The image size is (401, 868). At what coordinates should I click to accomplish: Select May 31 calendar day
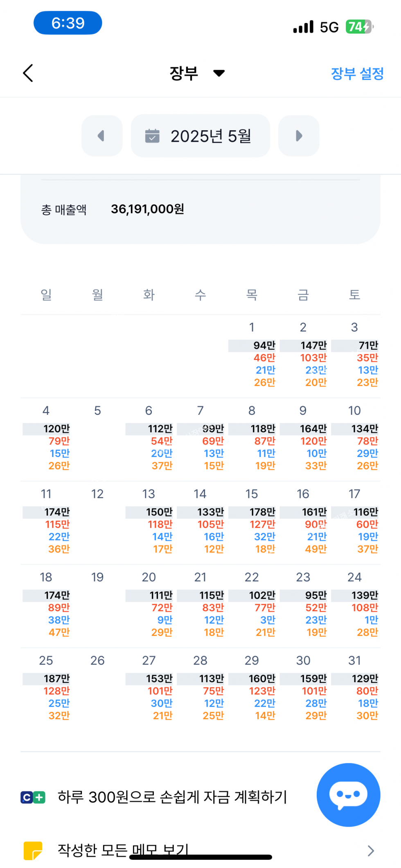click(x=355, y=689)
